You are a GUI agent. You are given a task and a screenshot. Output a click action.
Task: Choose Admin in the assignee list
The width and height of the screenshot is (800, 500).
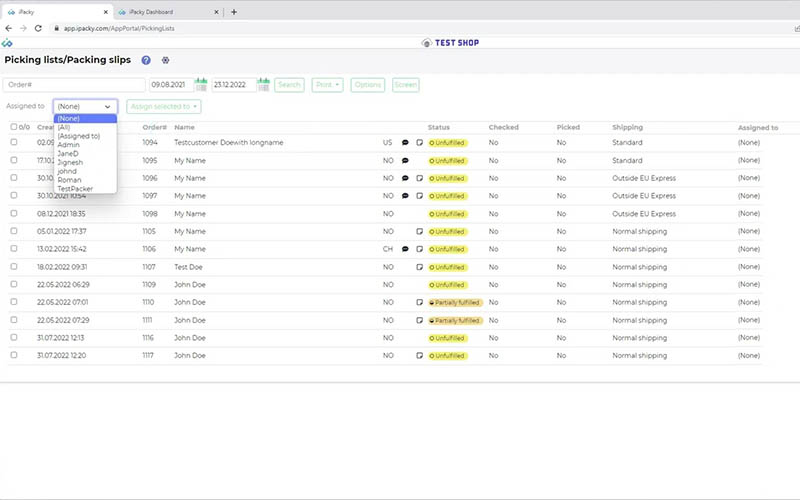85,145
